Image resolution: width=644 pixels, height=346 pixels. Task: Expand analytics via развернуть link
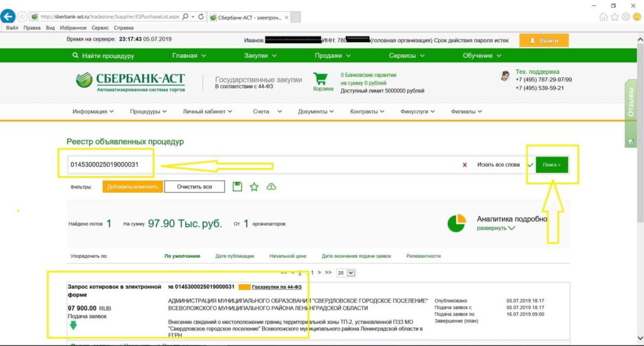[x=496, y=228]
